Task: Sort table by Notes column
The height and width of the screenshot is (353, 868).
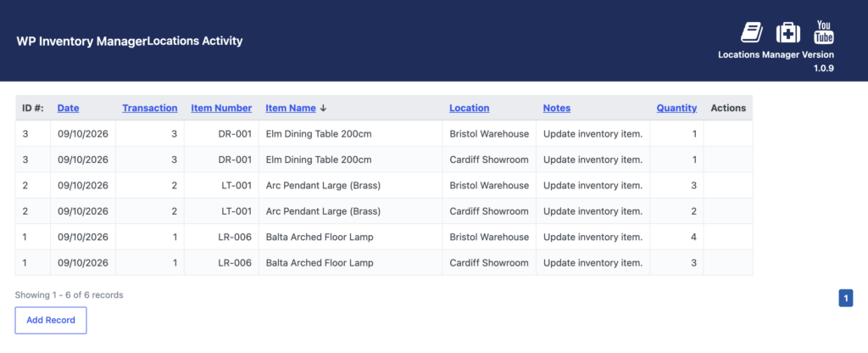Action: (557, 108)
